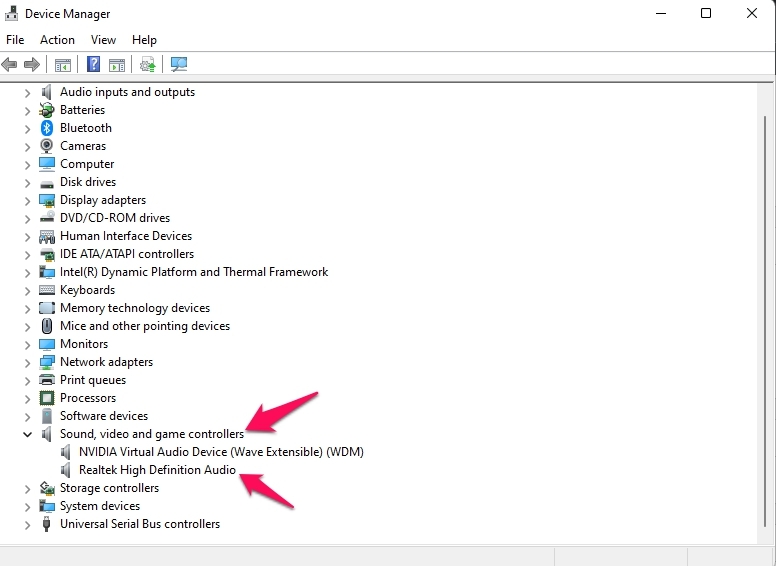776x566 pixels.
Task: Click the blue Help question-mark toolbar icon
Action: (x=94, y=64)
